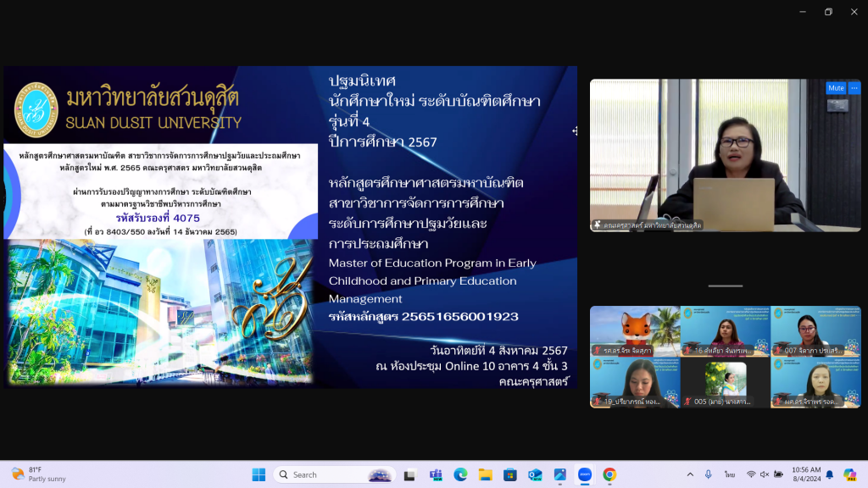Open the three-dot options on speaker video
The image size is (868, 488).
854,88
